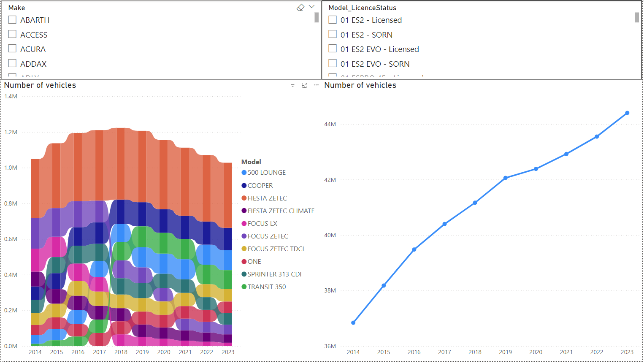Check the ABARTH checkbox
The height and width of the screenshot is (363, 644).
(x=12, y=20)
